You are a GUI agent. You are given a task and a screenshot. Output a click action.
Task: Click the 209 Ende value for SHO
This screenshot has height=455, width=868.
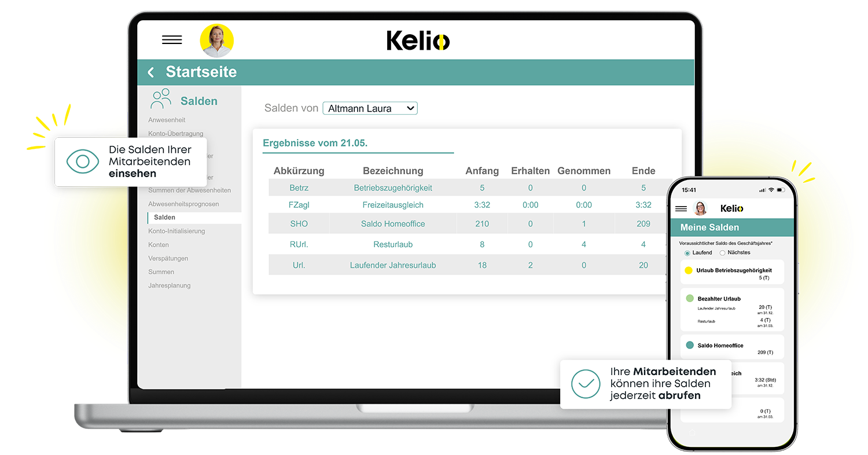[x=643, y=223]
